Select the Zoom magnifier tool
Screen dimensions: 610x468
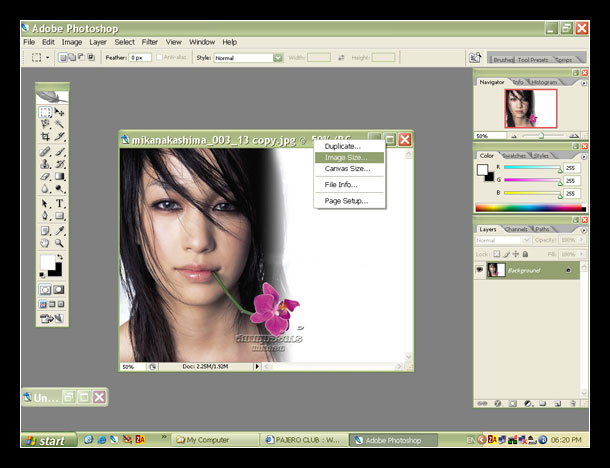[60, 242]
